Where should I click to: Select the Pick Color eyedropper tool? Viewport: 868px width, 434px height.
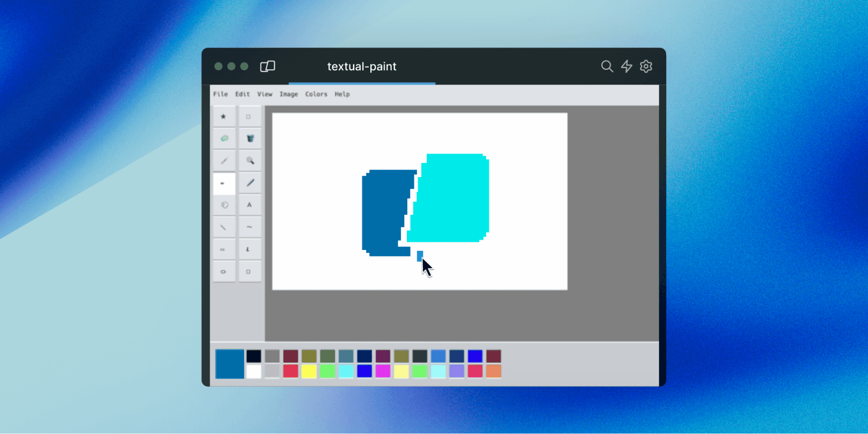coord(224,161)
